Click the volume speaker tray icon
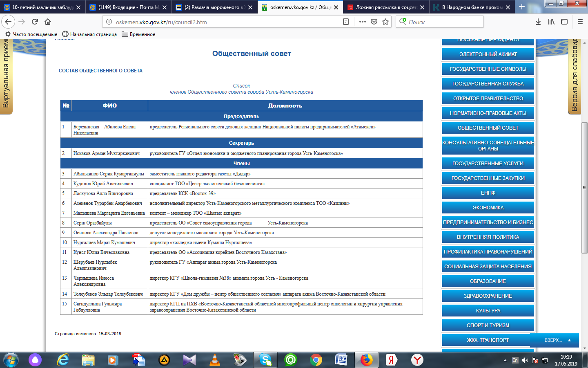Screen dimensions: 588x368 pos(525,360)
